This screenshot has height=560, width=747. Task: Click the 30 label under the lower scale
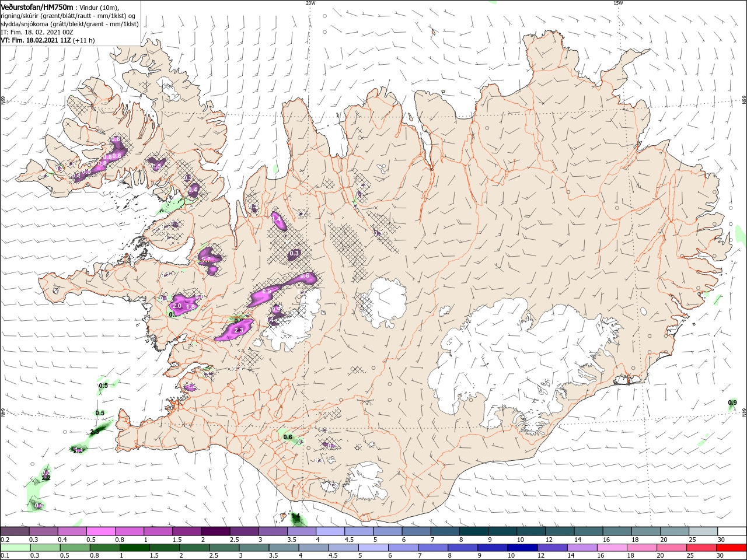click(720, 556)
